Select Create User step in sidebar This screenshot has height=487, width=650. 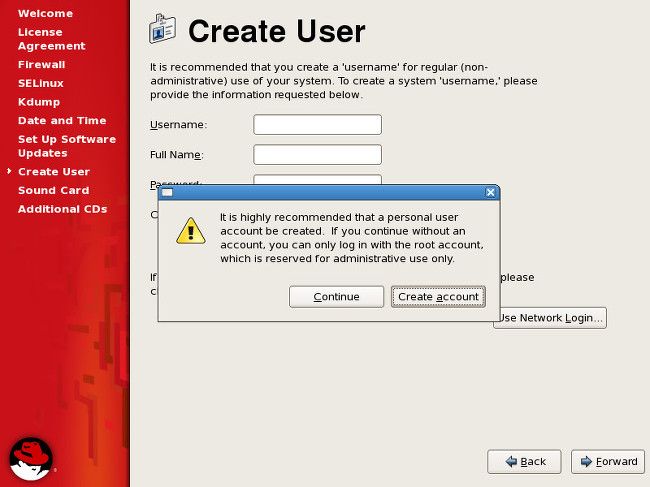(x=54, y=172)
